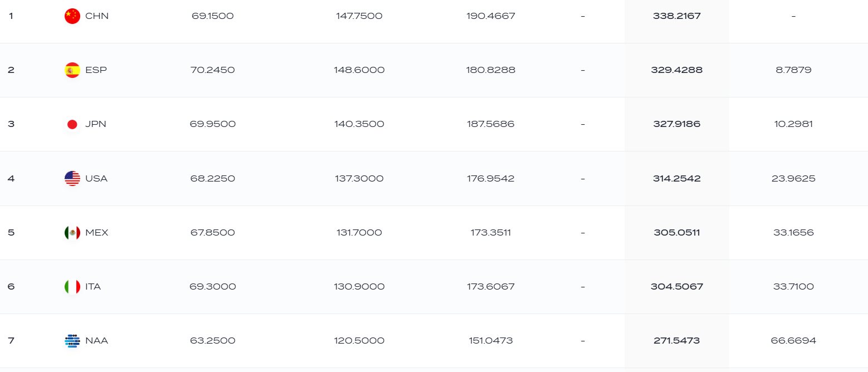Click the Japan flag icon

(x=72, y=124)
